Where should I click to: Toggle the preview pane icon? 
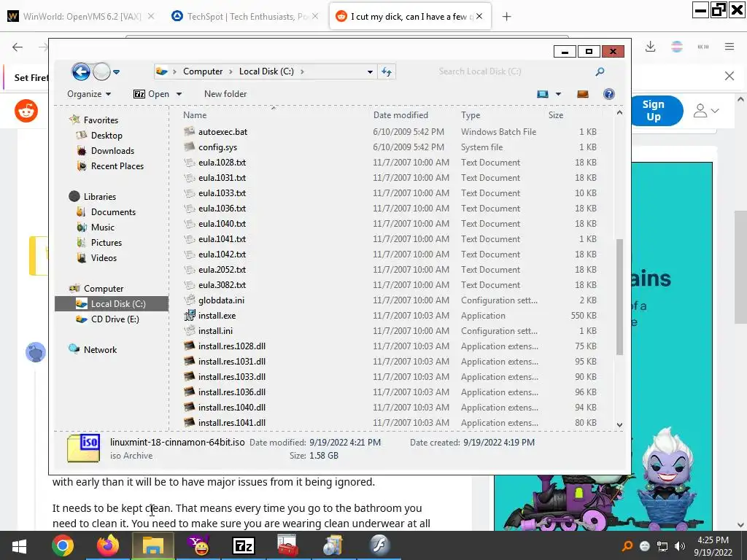[x=583, y=94]
